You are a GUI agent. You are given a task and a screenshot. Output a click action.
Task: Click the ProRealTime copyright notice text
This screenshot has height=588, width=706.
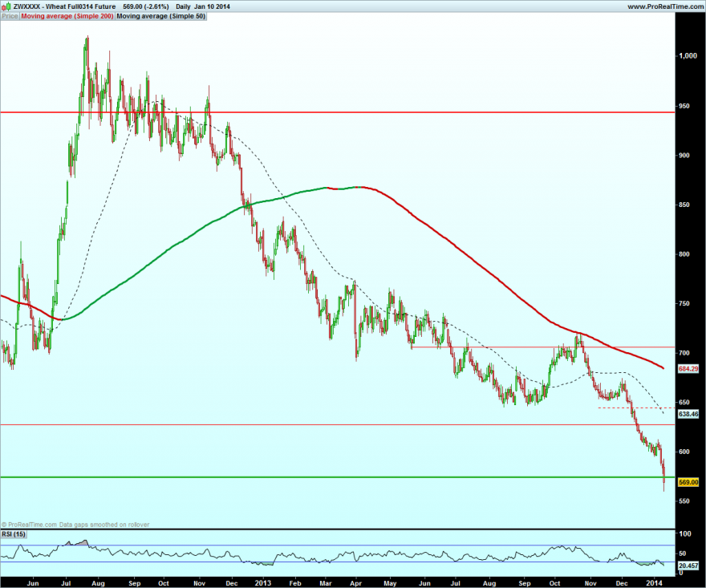75,525
